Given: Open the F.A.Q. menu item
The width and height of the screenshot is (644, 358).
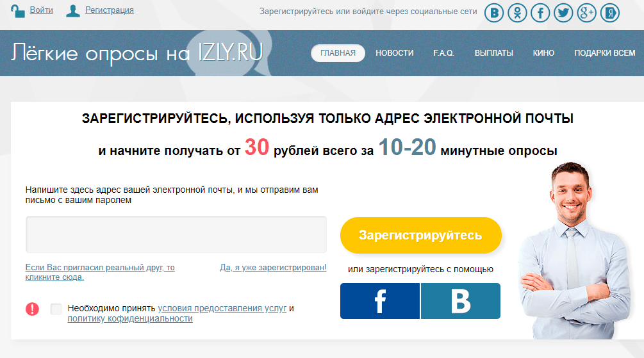Looking at the screenshot, I should click(x=443, y=53).
